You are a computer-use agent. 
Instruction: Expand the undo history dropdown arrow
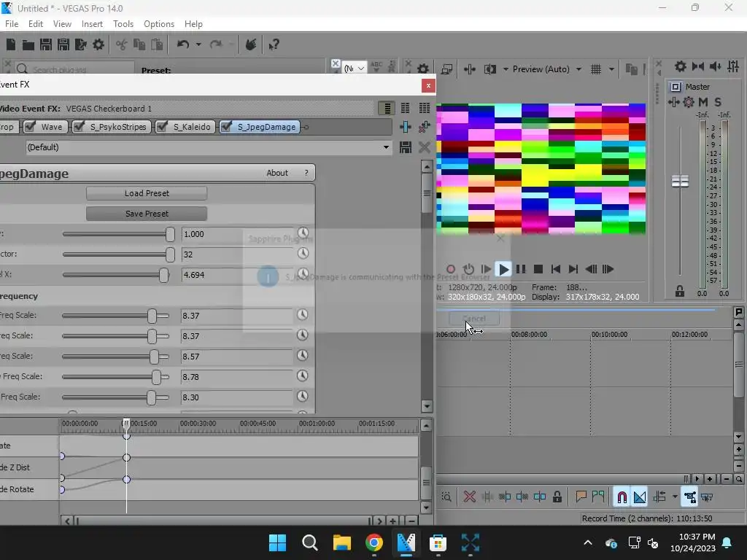198,44
